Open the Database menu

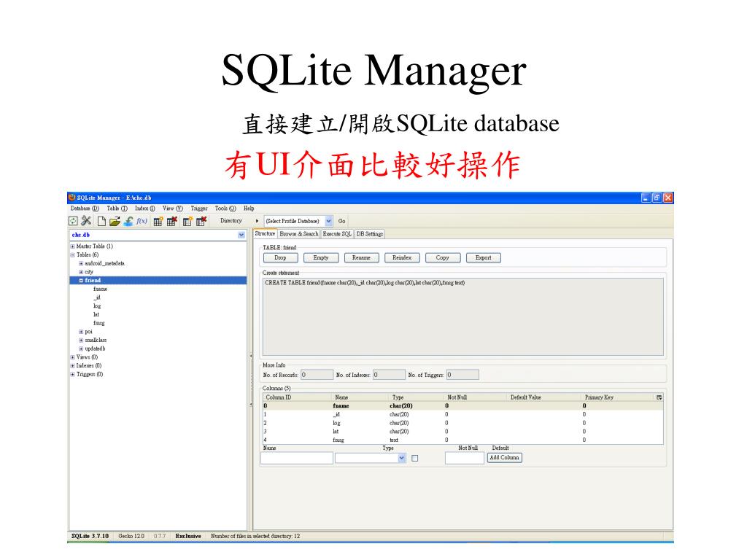[x=85, y=209]
